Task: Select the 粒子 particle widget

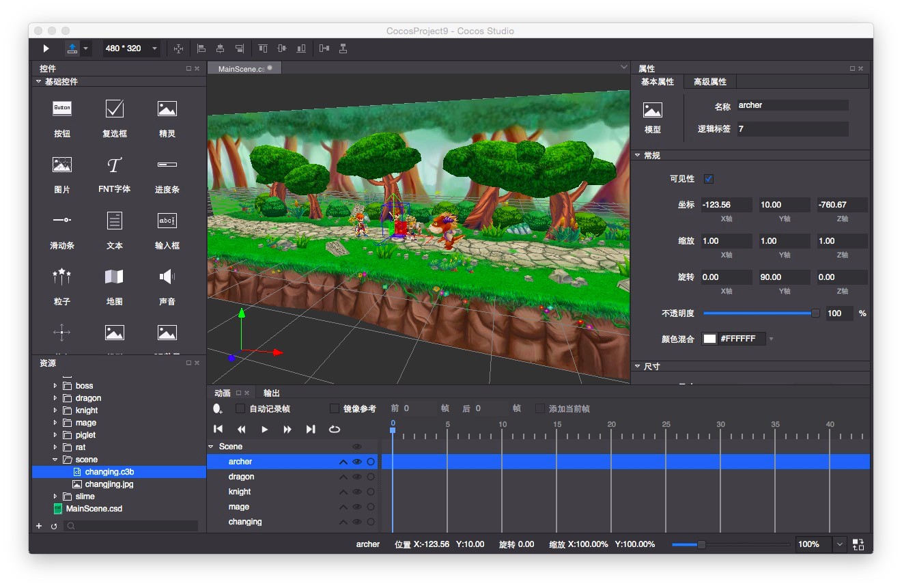Action: [x=62, y=286]
